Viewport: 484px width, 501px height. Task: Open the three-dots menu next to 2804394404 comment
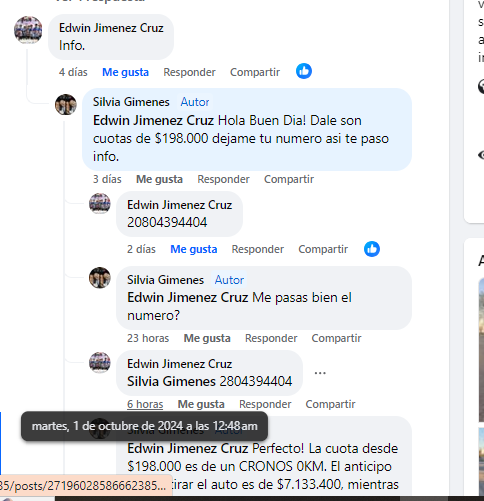pyautogui.click(x=320, y=373)
